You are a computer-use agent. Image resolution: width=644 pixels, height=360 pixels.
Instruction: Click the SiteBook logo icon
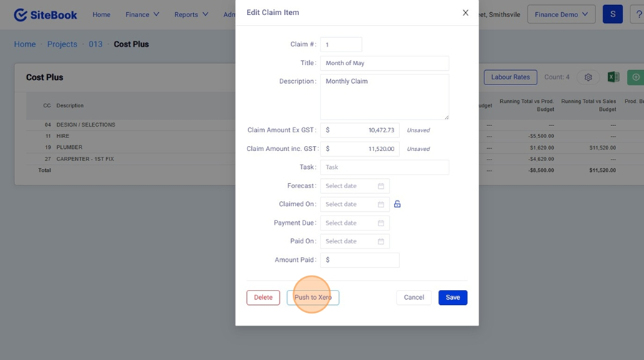(x=21, y=14)
